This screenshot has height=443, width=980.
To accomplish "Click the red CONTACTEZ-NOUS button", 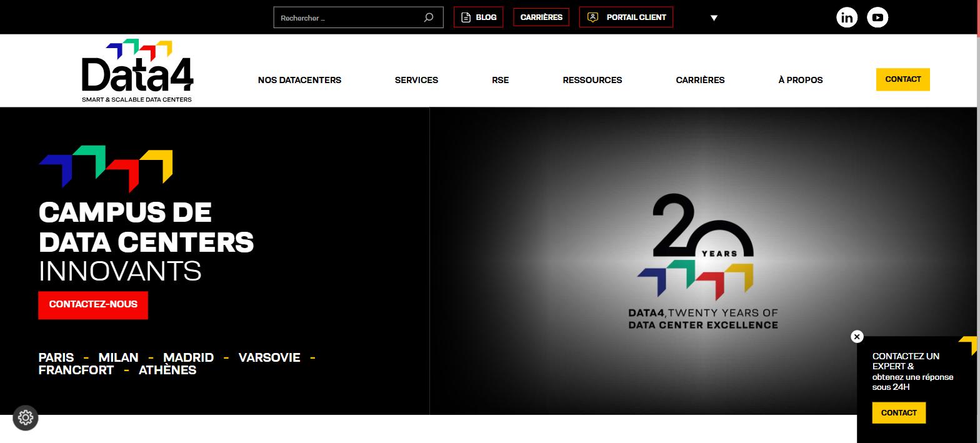I will pos(93,305).
